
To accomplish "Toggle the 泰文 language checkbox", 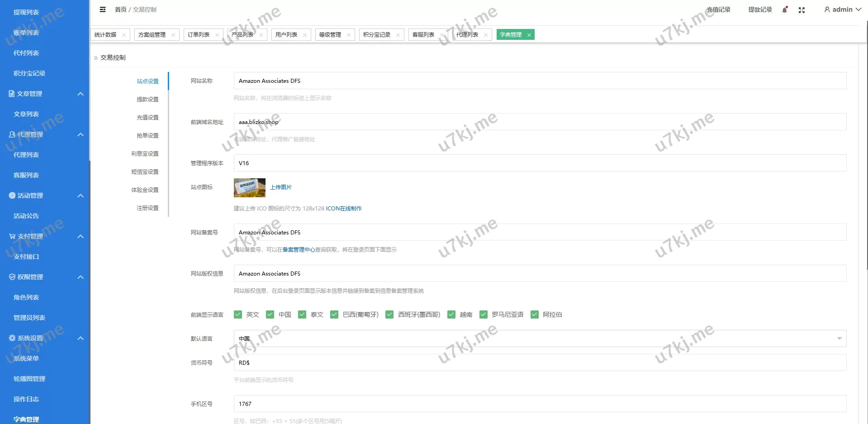I will pyautogui.click(x=302, y=314).
